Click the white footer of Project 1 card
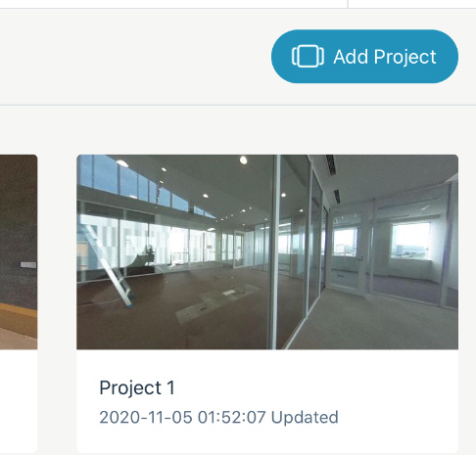The width and height of the screenshot is (476, 455). (267, 401)
